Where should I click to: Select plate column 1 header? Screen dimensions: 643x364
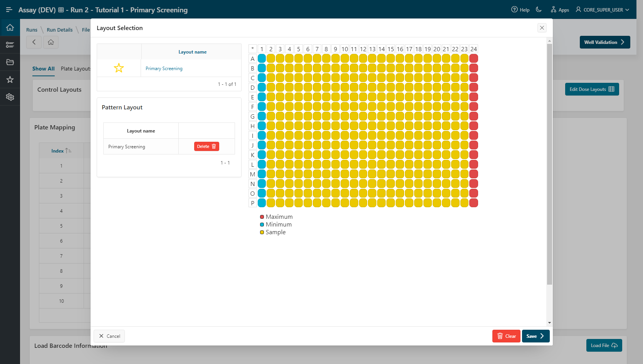coord(262,49)
